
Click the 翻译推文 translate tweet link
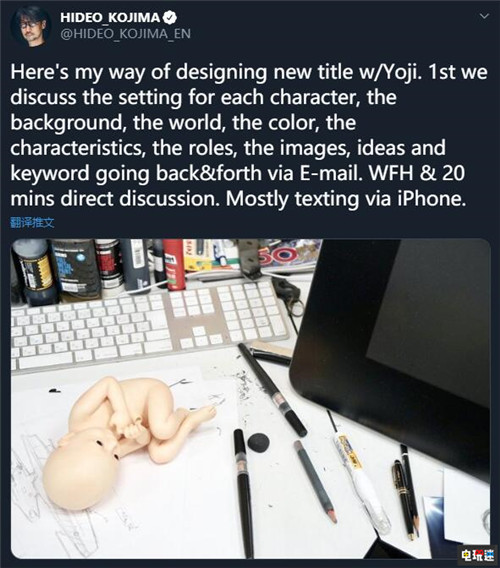pyautogui.click(x=32, y=222)
